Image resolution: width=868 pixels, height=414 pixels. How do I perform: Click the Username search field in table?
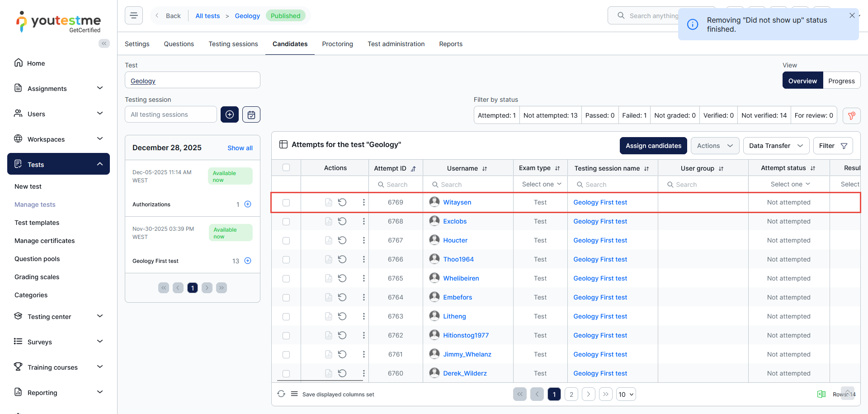pos(468,185)
